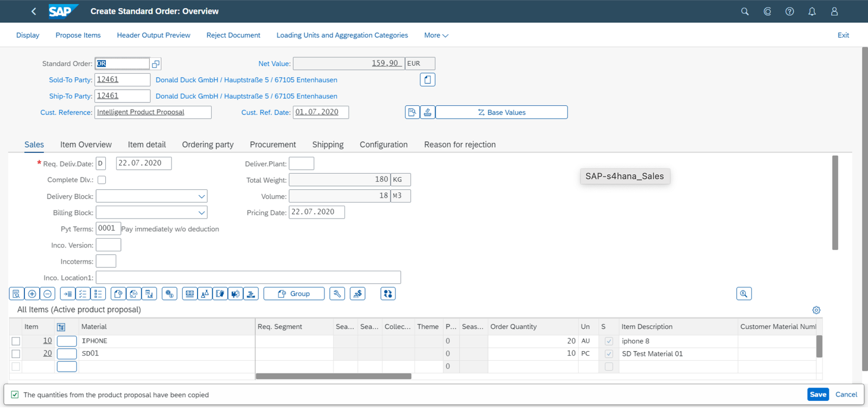
Task: Toggle the Complete Dlv. checkbox
Action: (101, 180)
